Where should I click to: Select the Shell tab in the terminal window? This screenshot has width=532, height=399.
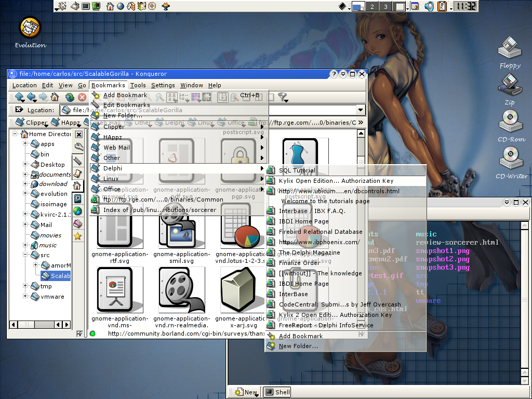277,392
